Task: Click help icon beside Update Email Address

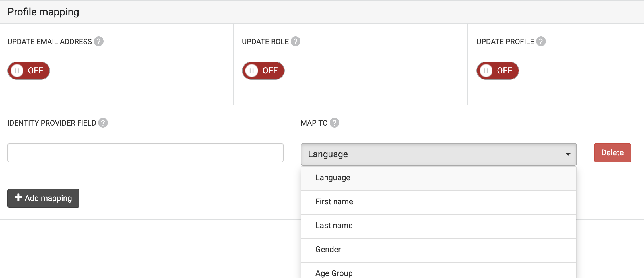Action: 99,42
